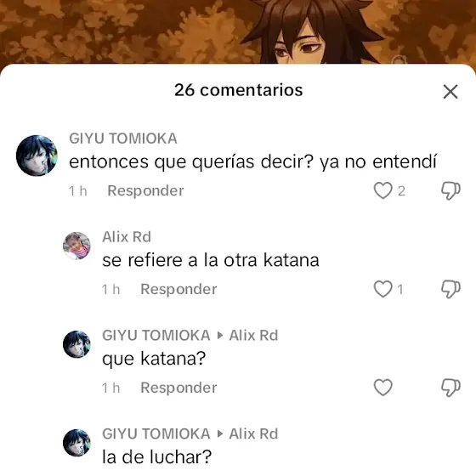Like the 'que katana?' reply
Screen dimensions: 476x476
382,388
